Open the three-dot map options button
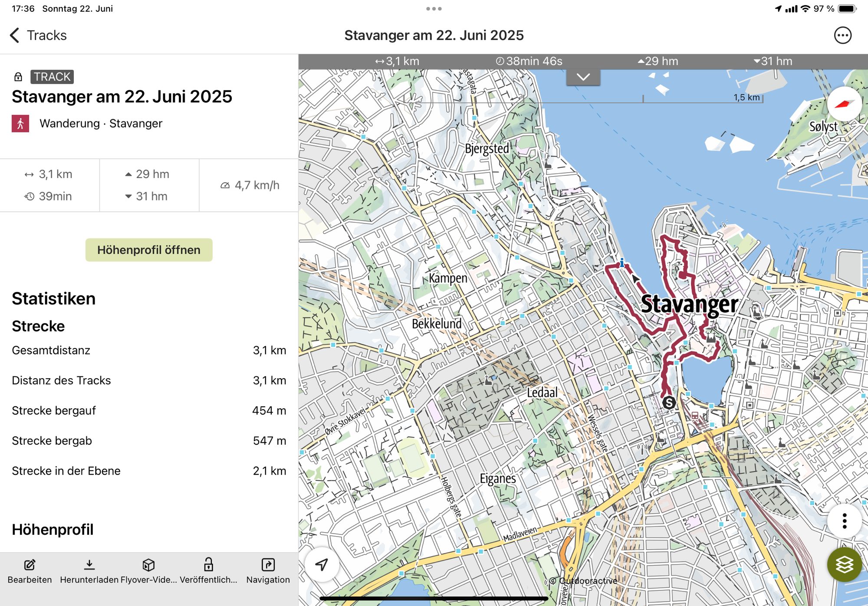This screenshot has height=606, width=868. [844, 521]
